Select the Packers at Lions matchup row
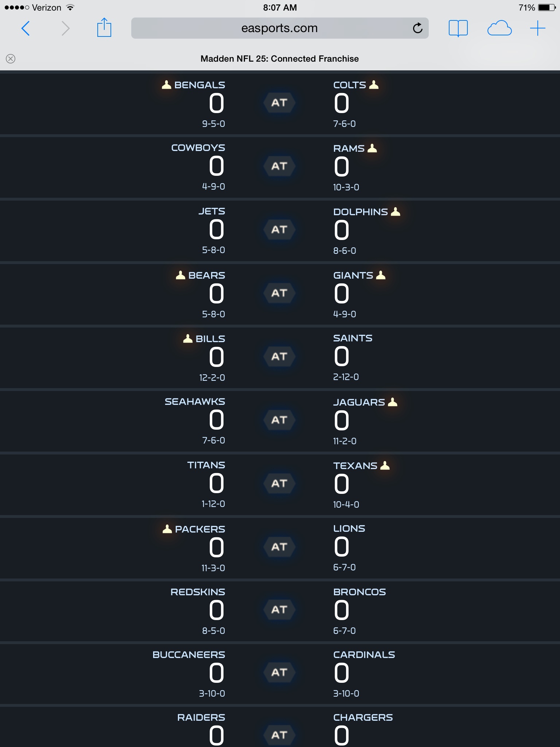This screenshot has height=747, width=560. [x=280, y=547]
